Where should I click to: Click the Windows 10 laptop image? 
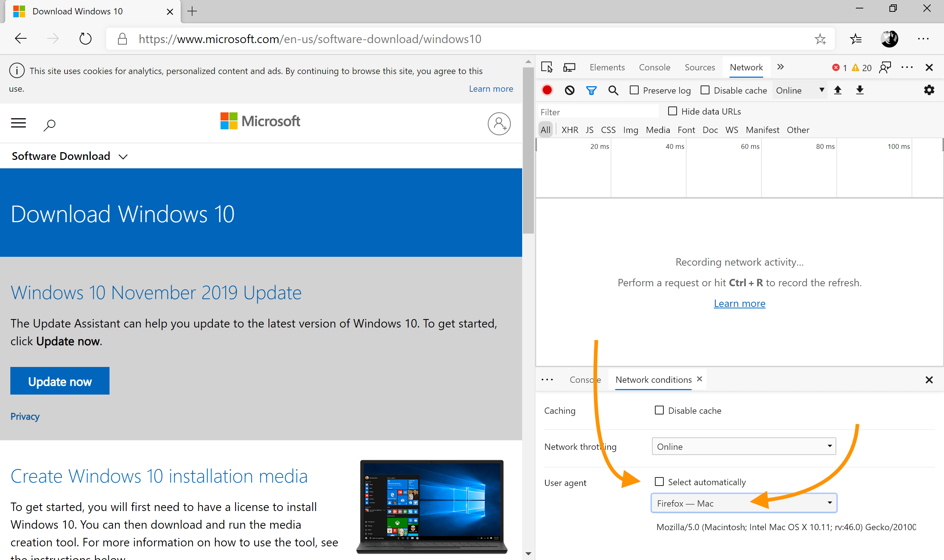click(431, 506)
